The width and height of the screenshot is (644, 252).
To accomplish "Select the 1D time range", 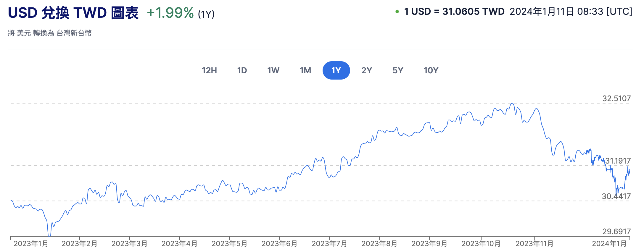I will tap(242, 70).
